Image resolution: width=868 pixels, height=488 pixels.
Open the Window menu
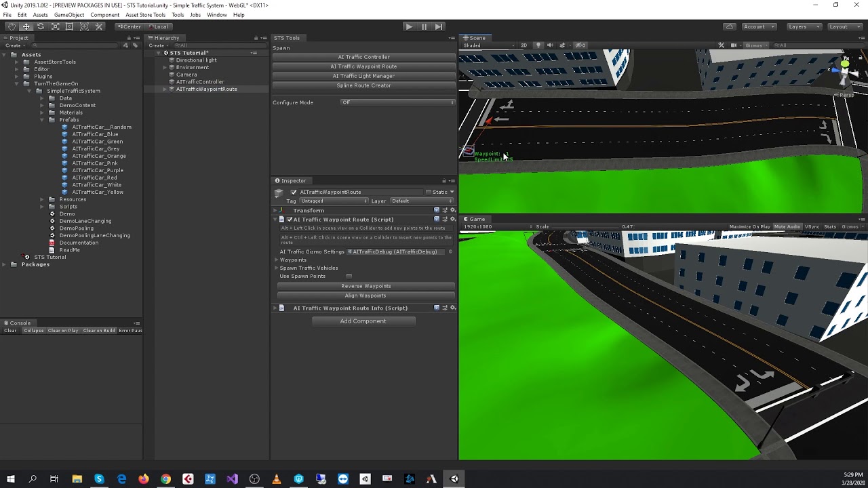coord(217,15)
